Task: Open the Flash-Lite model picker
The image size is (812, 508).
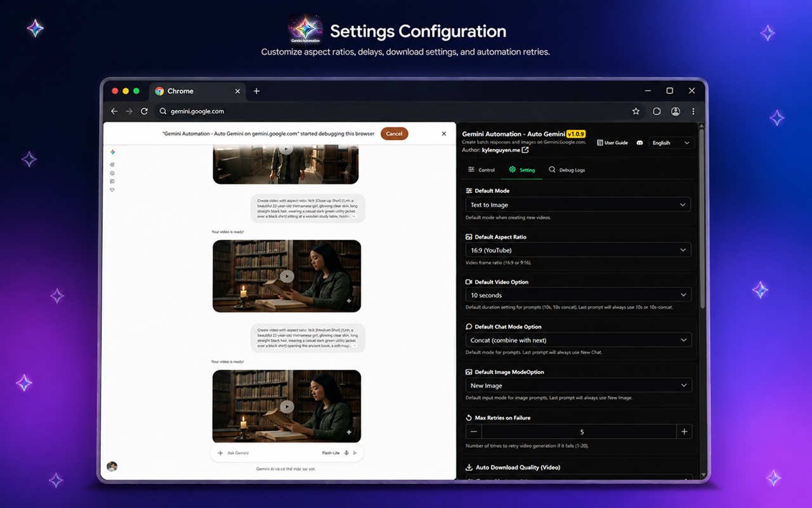Action: click(x=331, y=453)
